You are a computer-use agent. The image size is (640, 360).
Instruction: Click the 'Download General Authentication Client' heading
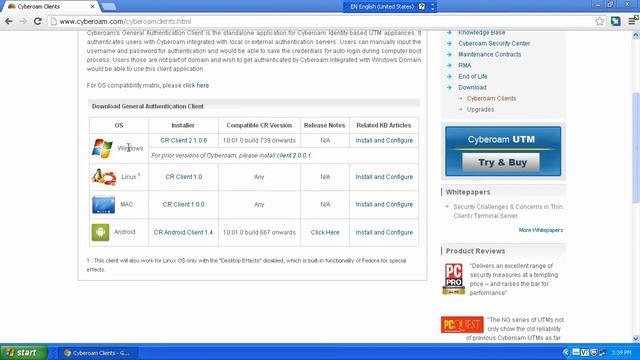tap(147, 106)
